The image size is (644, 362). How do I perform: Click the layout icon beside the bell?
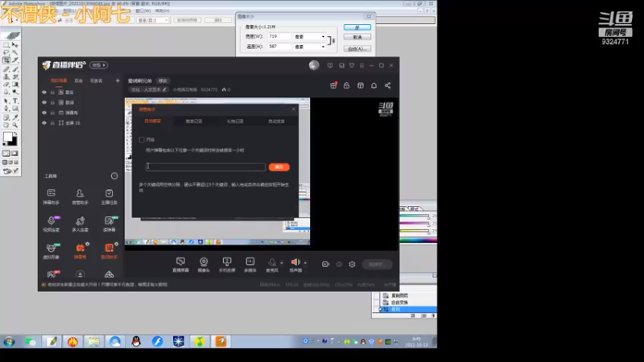pyautogui.click(x=360, y=85)
